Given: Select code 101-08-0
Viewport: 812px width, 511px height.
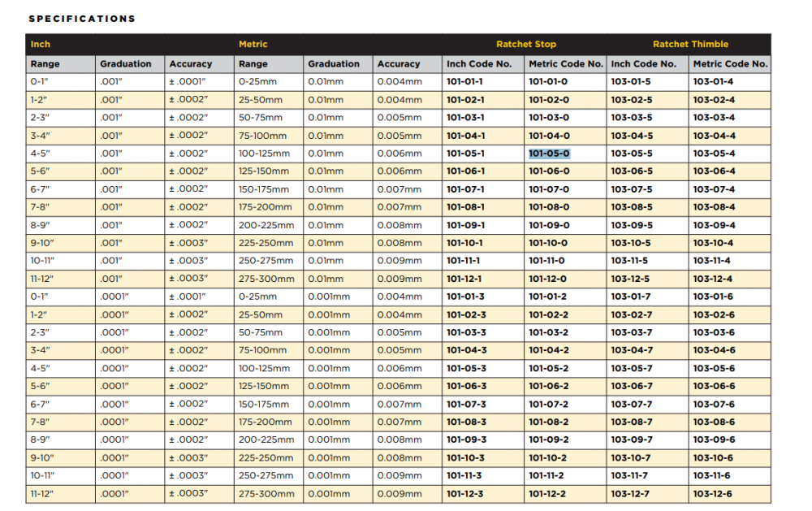Looking at the screenshot, I should click(x=549, y=207).
